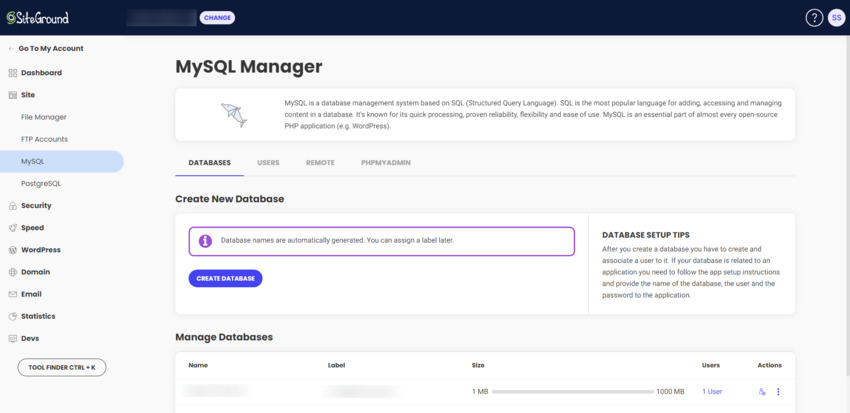Open the three-dot actions menu
This screenshot has height=413, width=850.
(778, 392)
